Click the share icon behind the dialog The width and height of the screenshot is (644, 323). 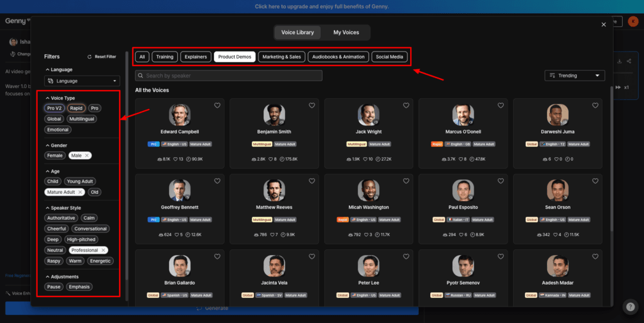point(629,61)
